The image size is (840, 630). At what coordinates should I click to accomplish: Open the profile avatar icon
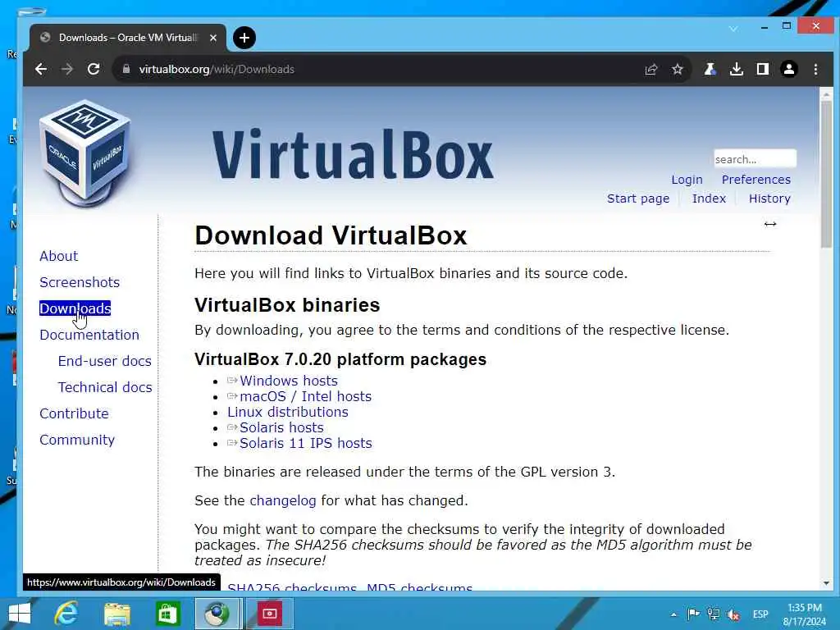789,69
